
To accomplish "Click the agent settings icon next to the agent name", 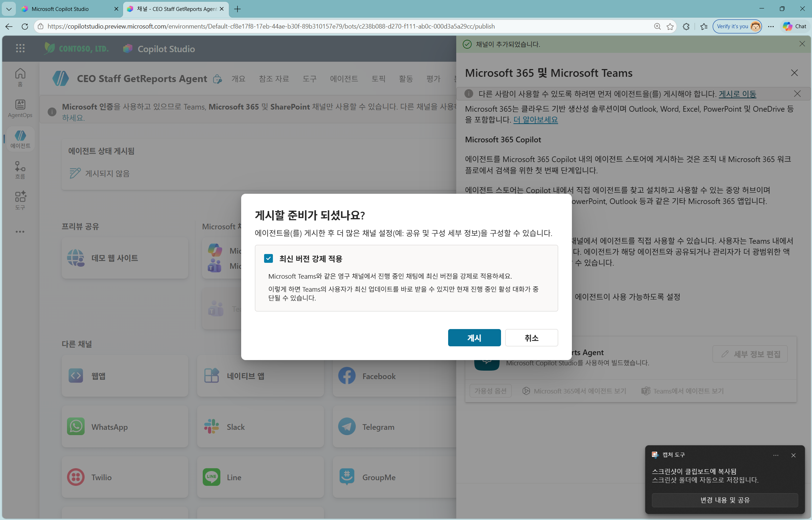I will point(217,79).
